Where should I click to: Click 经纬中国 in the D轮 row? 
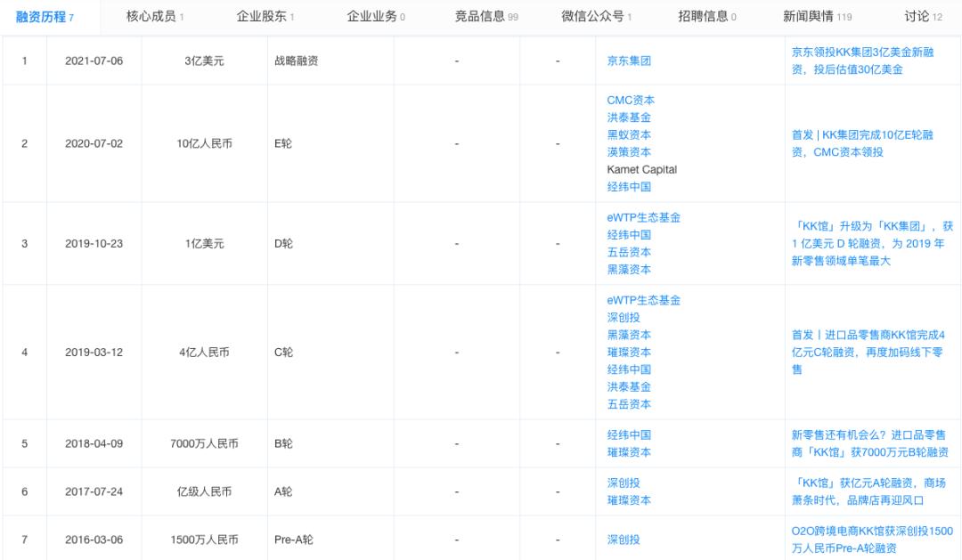coord(629,234)
